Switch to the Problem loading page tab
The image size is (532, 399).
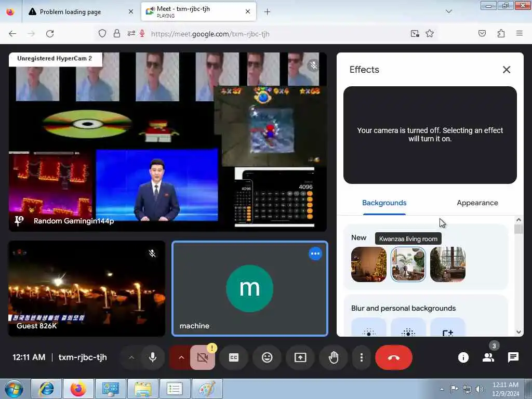click(x=70, y=12)
